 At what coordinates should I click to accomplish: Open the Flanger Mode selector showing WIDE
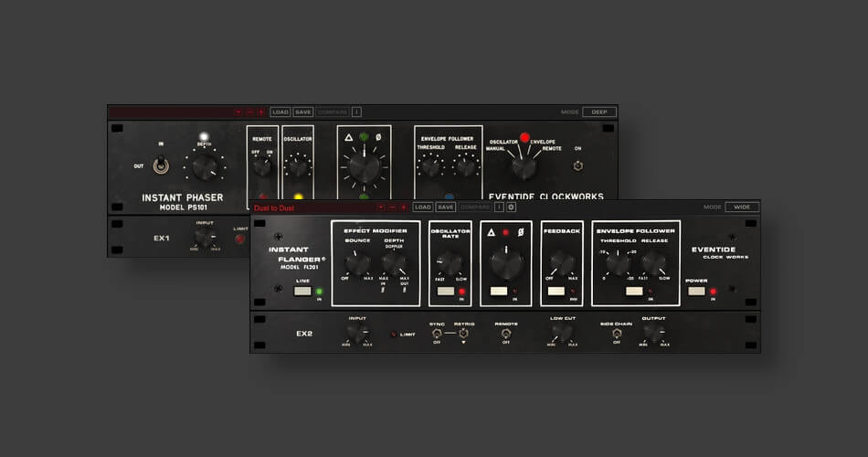click(742, 207)
